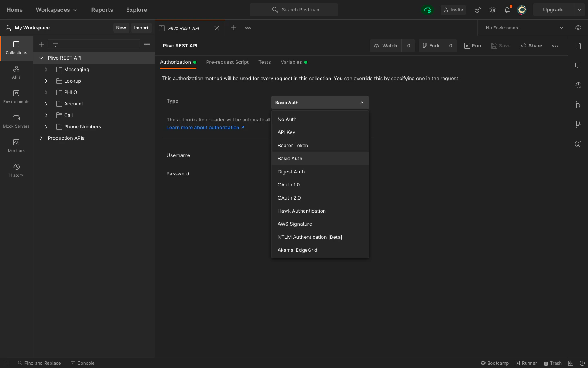
Task: Open the Monitors sidebar icon
Action: pyautogui.click(x=16, y=146)
